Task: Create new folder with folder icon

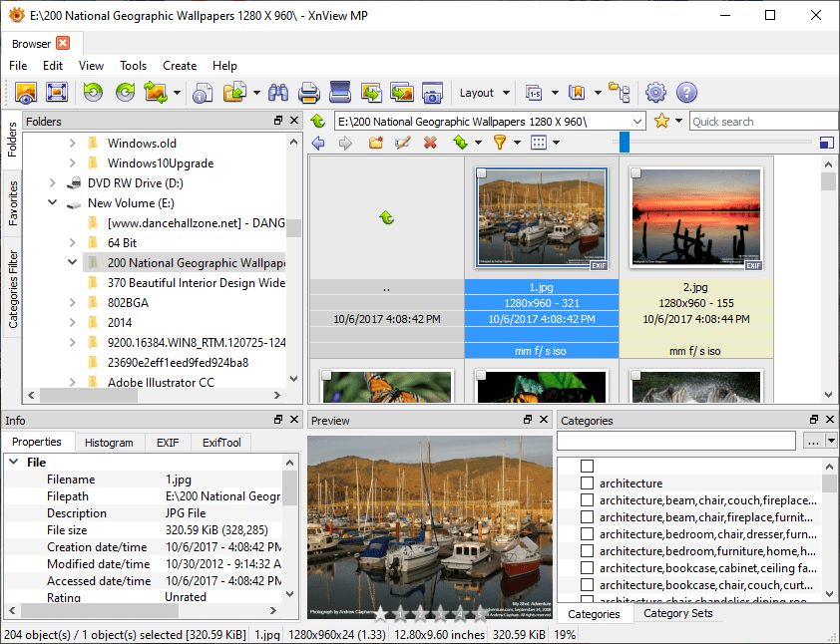Action: (376, 143)
